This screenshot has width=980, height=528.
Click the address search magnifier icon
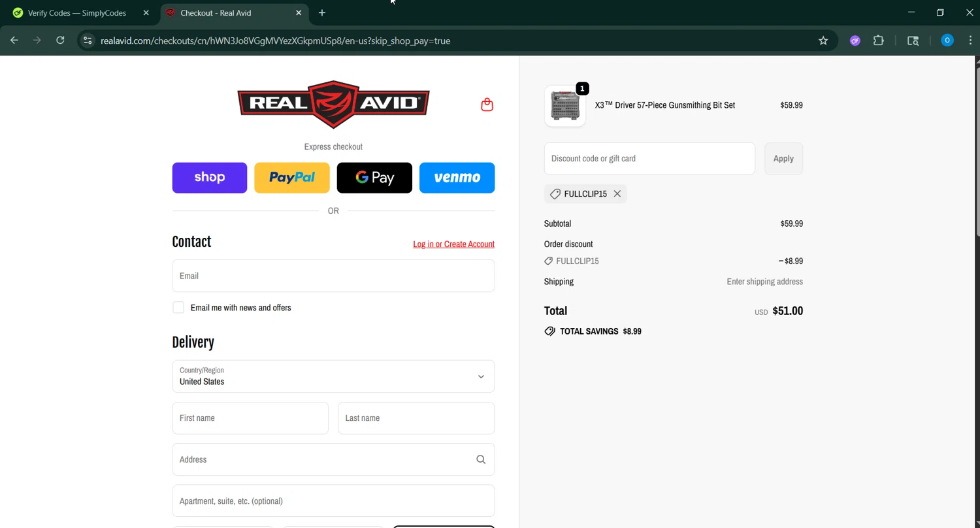coord(481,459)
